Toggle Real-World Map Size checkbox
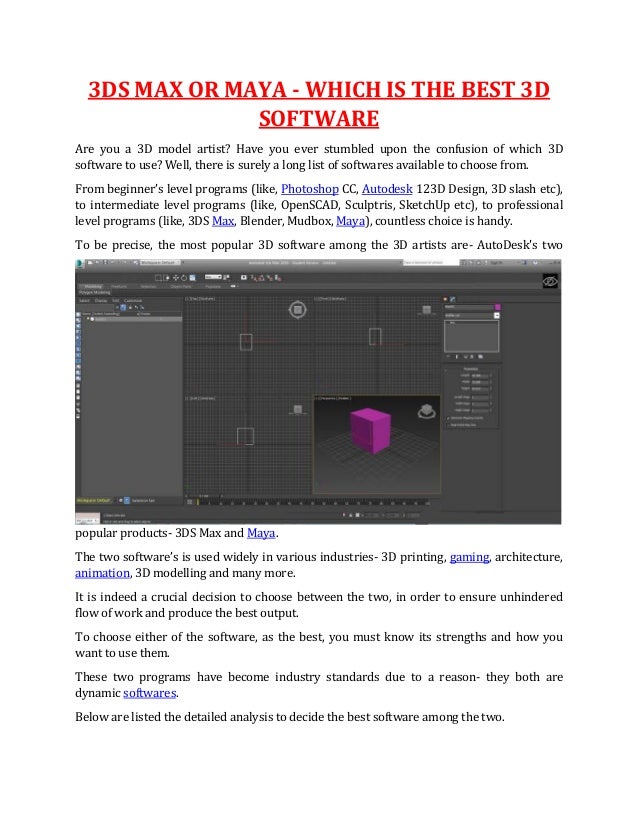Image resolution: width=638 pixels, height=826 pixels. click(448, 425)
